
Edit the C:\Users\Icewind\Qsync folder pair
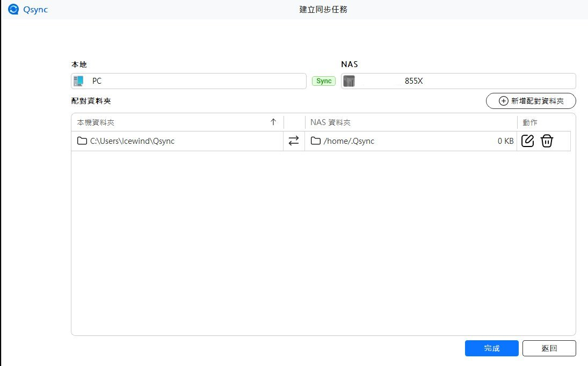tap(528, 141)
